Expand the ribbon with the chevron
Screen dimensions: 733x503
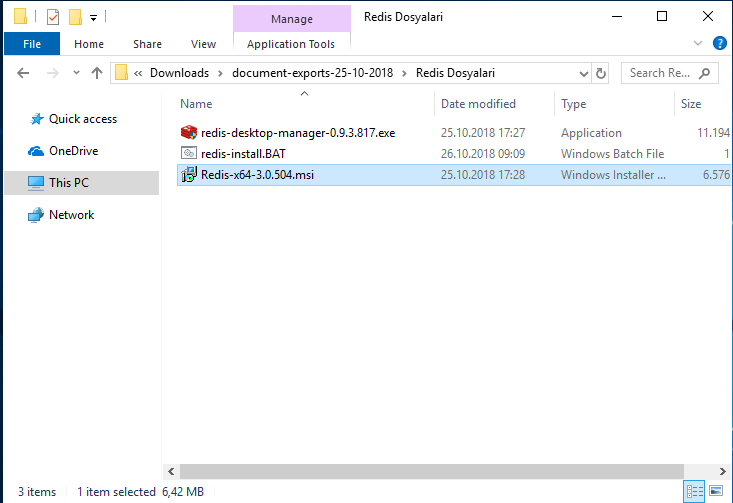pyautogui.click(x=699, y=44)
